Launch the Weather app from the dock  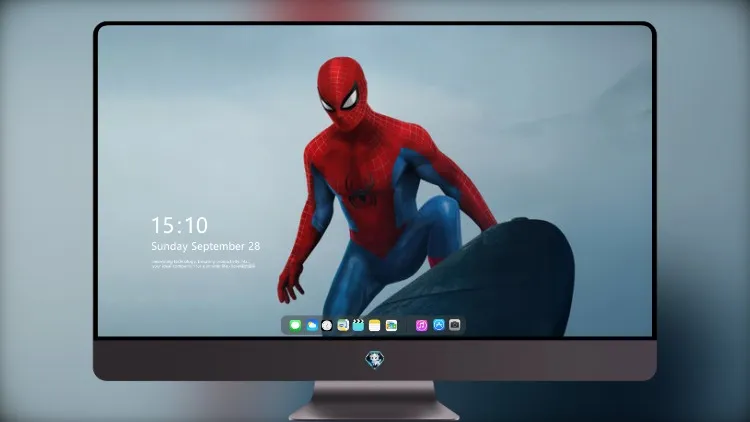(x=311, y=325)
